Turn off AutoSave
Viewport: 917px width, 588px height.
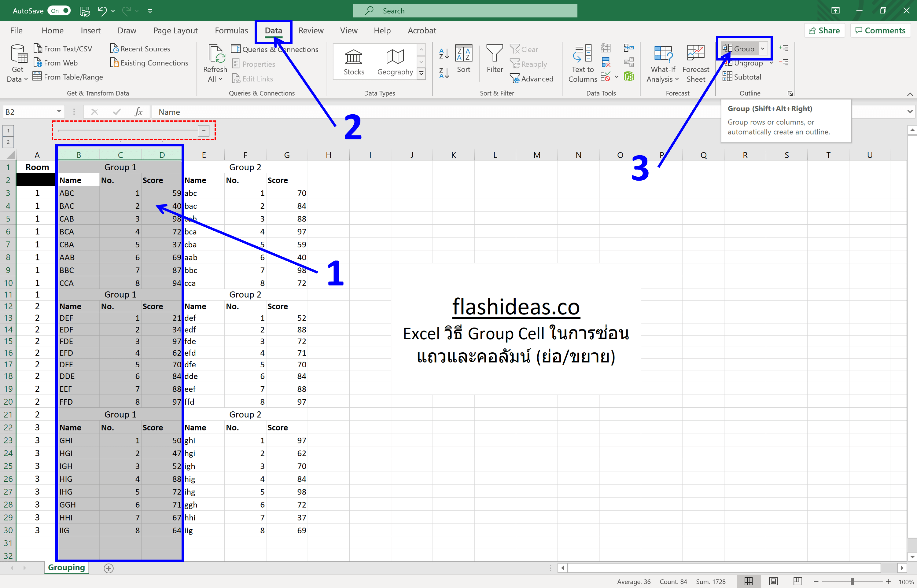(x=59, y=10)
